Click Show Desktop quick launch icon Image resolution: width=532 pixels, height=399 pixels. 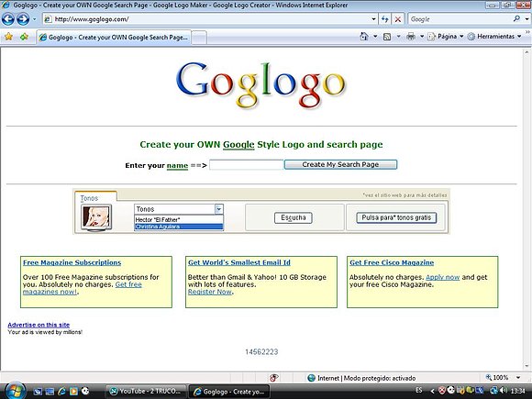click(x=38, y=392)
